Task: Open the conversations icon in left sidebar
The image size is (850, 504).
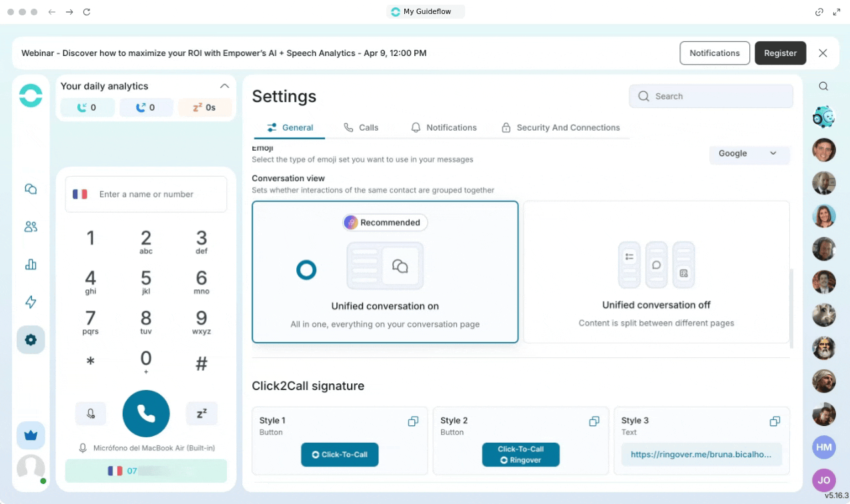Action: point(31,189)
